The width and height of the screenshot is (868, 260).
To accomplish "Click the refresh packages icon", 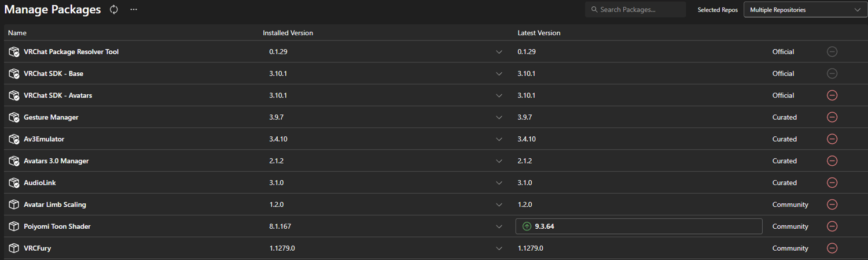I will point(114,9).
